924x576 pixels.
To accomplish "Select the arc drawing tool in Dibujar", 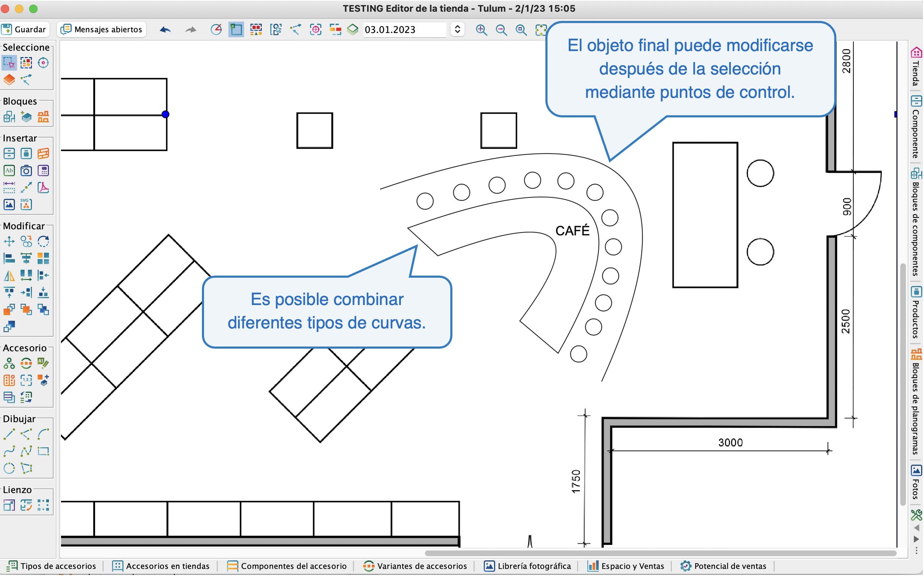I will (x=43, y=434).
